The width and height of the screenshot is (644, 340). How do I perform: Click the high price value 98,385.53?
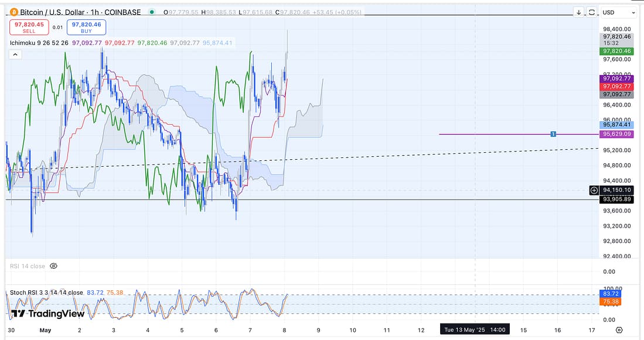pos(221,12)
